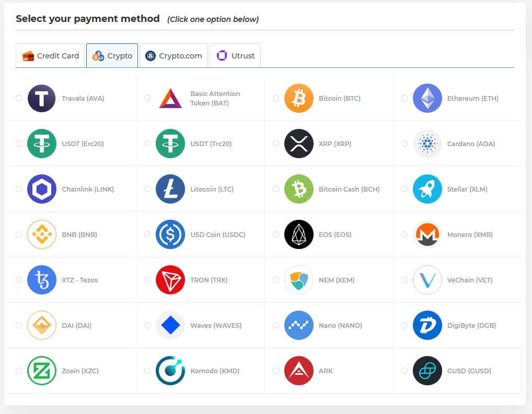Select the Litecoin (LTC) radio button
This screenshot has height=414, width=532.
point(147,189)
